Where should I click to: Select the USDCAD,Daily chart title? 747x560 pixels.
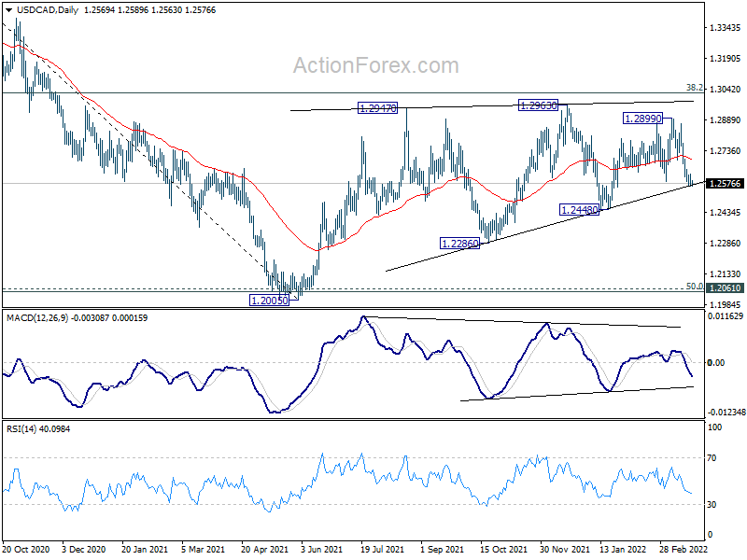click(48, 10)
